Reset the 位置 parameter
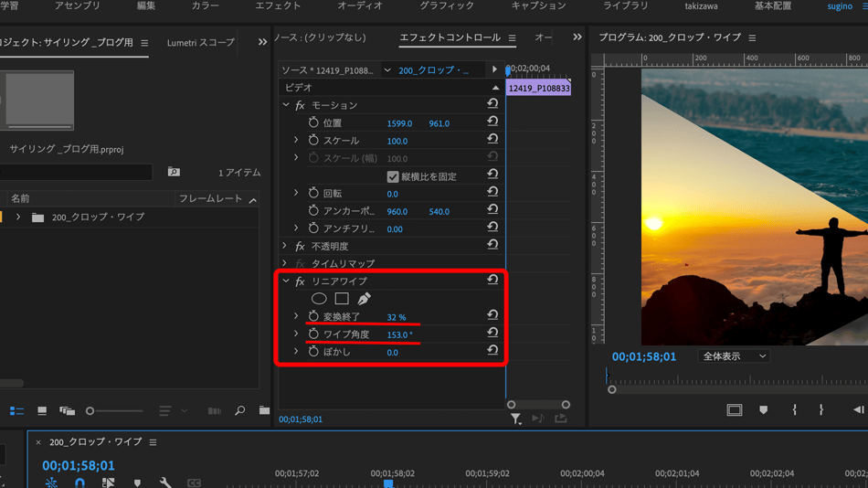 click(x=492, y=122)
